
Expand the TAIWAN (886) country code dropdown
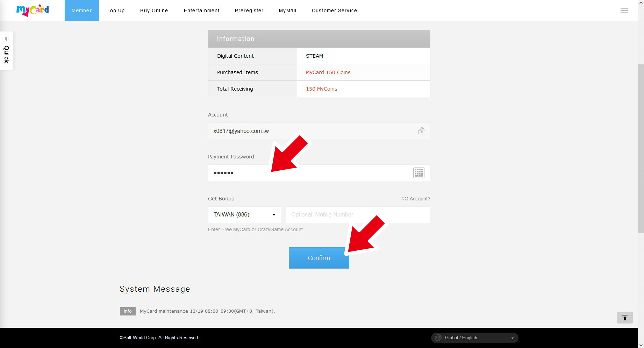pyautogui.click(x=244, y=215)
